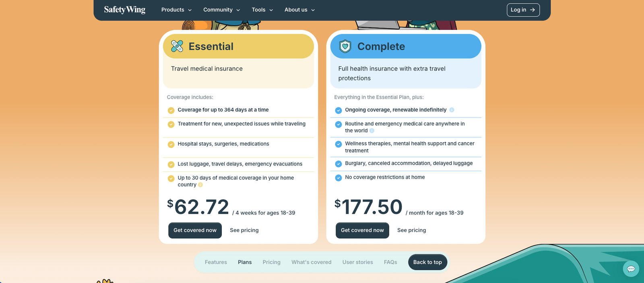Click the Back to top button
The height and width of the screenshot is (283, 644).
[x=427, y=262]
